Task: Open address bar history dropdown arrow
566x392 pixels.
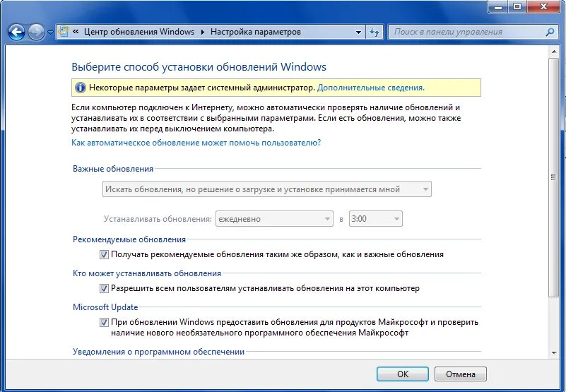Action: [358, 32]
